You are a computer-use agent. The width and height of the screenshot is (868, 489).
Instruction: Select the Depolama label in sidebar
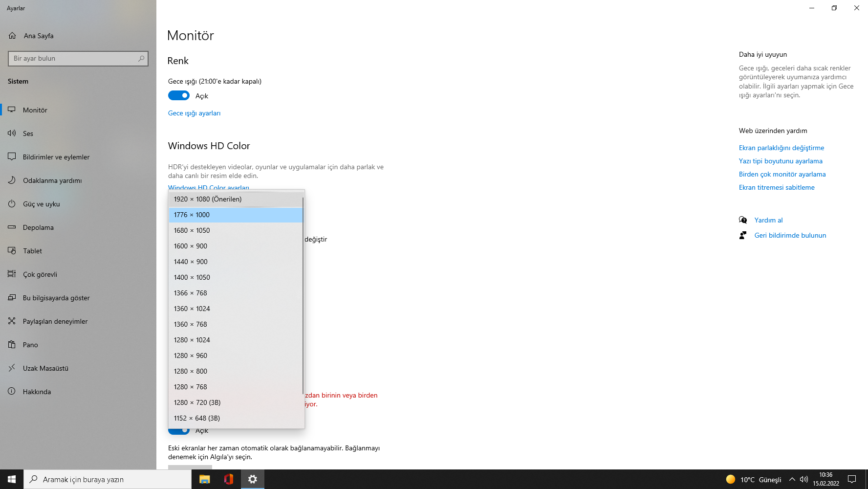(x=38, y=227)
